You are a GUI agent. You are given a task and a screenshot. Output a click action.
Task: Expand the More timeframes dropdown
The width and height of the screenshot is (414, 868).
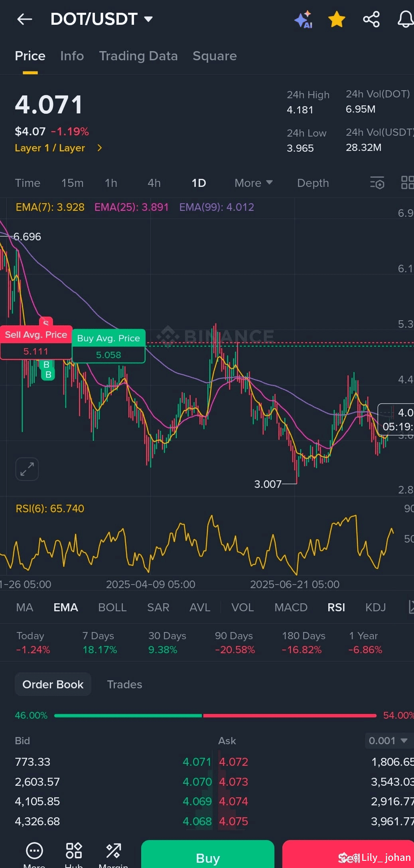[254, 183]
